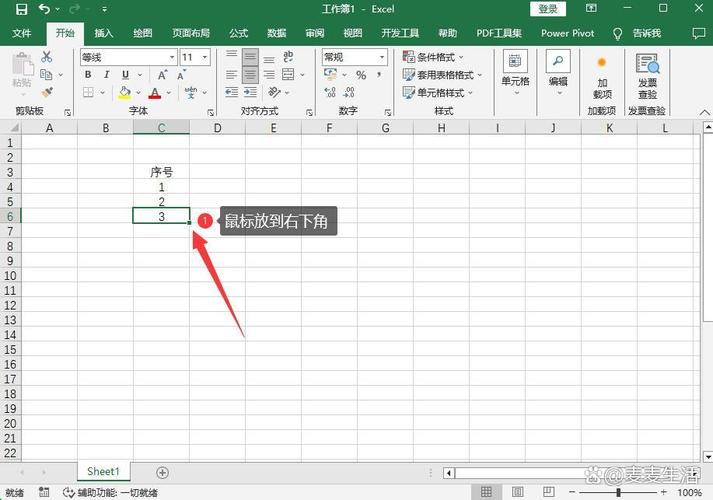Switch to normal view in the status bar
The image size is (713, 500).
pos(486,491)
